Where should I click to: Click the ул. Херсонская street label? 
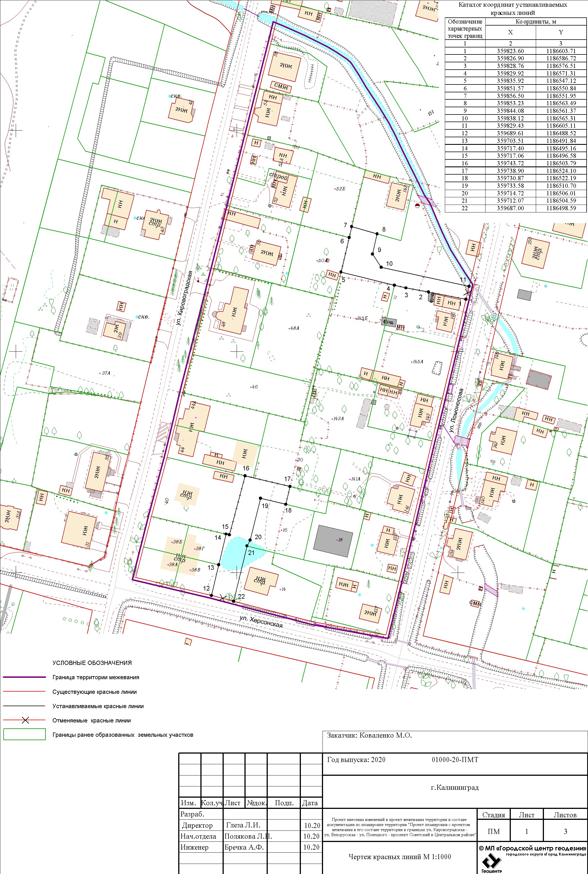[x=261, y=621]
